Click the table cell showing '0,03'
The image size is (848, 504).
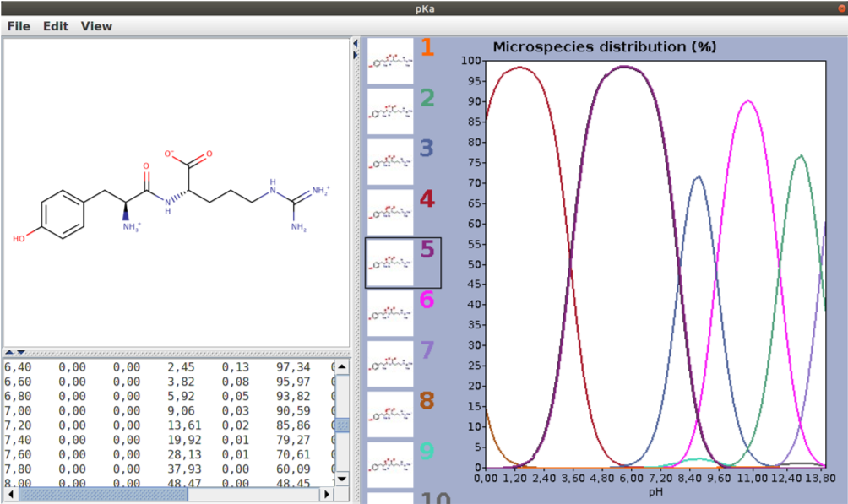point(236,411)
